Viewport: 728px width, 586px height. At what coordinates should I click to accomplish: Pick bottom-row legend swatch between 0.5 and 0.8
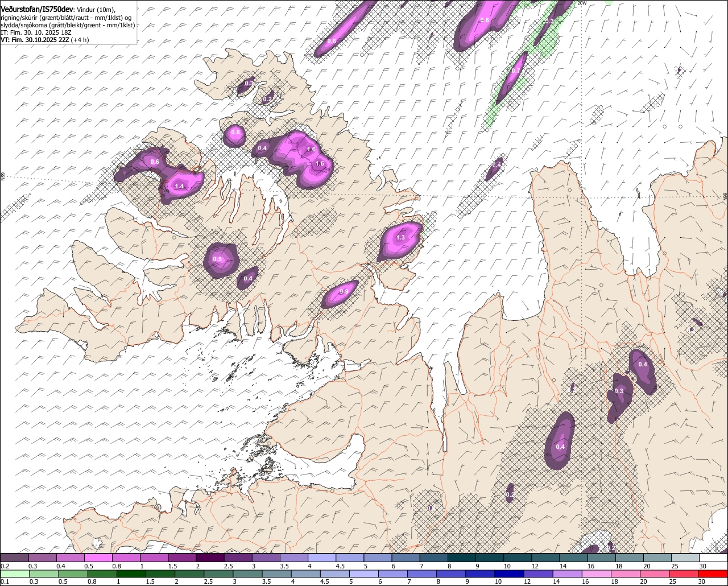pyautogui.click(x=74, y=574)
